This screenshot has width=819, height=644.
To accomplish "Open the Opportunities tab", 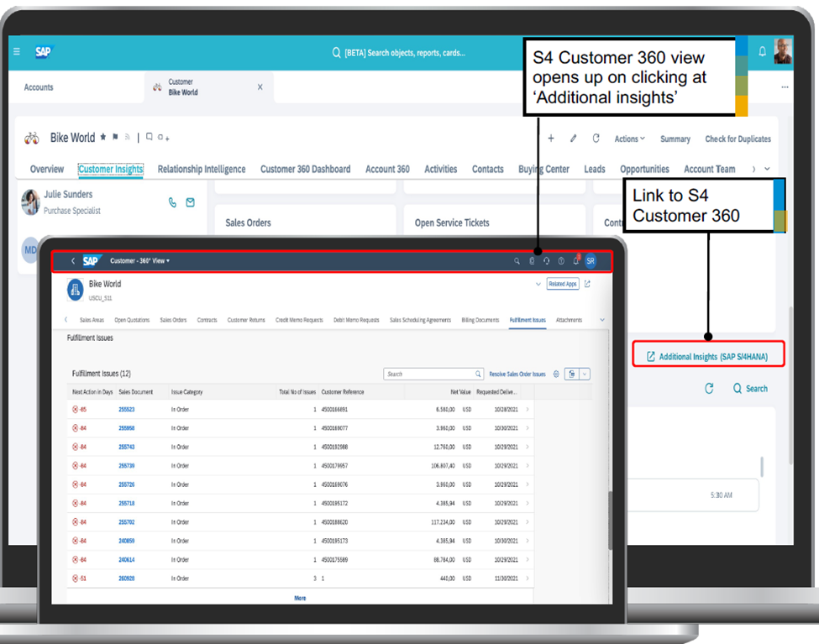I will [644, 170].
